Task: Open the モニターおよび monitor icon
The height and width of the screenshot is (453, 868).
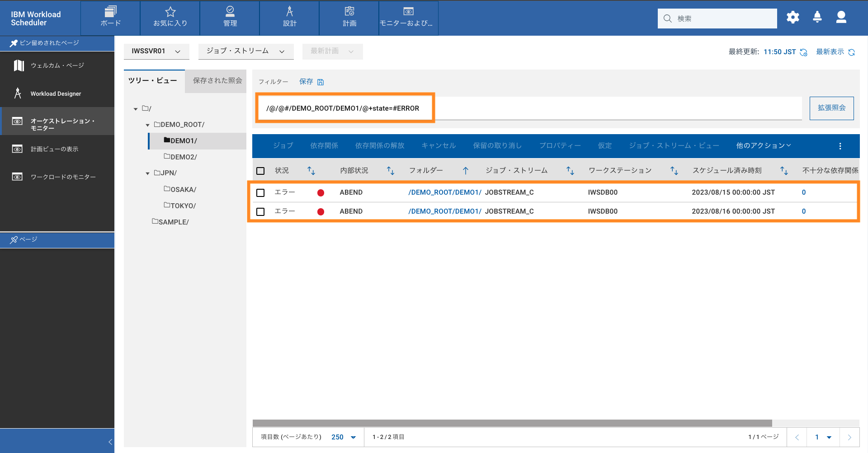Action: click(408, 11)
